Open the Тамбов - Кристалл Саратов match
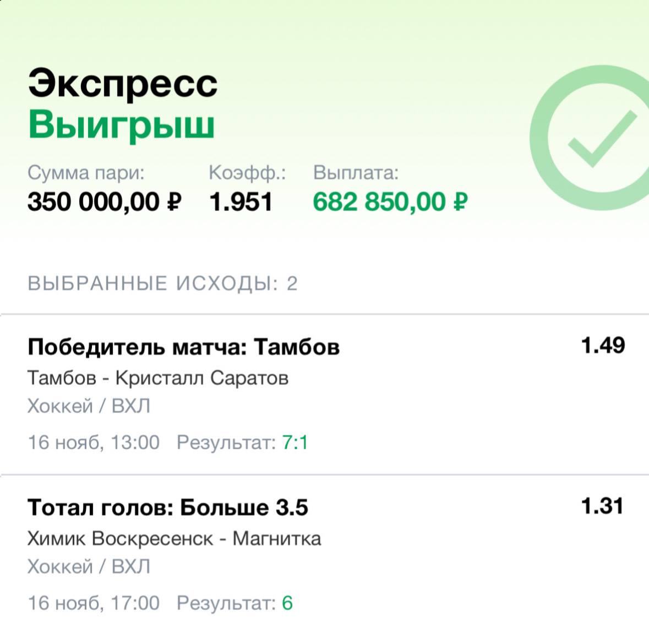Screen dimensions: 649x644 click(158, 378)
